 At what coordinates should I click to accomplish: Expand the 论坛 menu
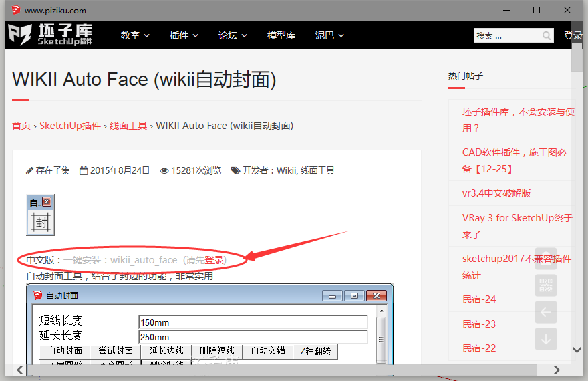click(x=233, y=35)
